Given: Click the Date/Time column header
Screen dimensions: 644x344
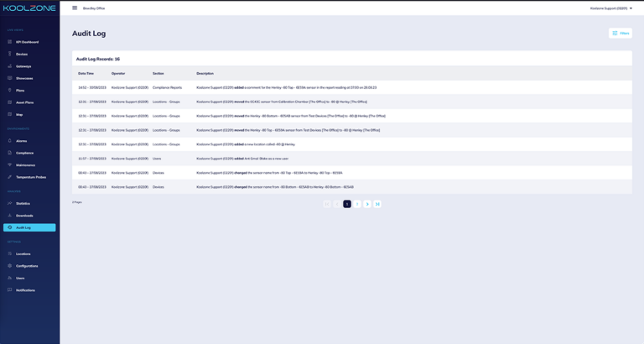Looking at the screenshot, I should click(86, 74).
